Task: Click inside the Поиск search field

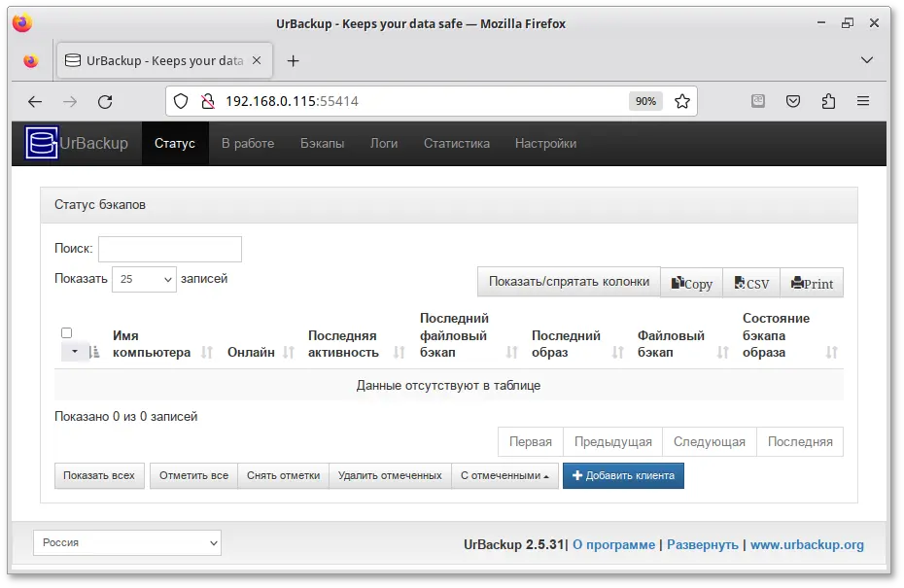Action: pos(170,249)
